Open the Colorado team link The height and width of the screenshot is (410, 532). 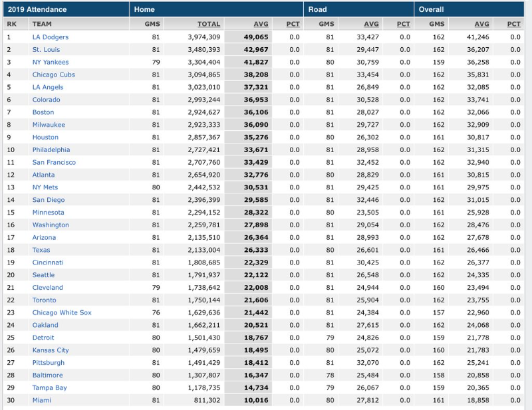click(x=46, y=100)
